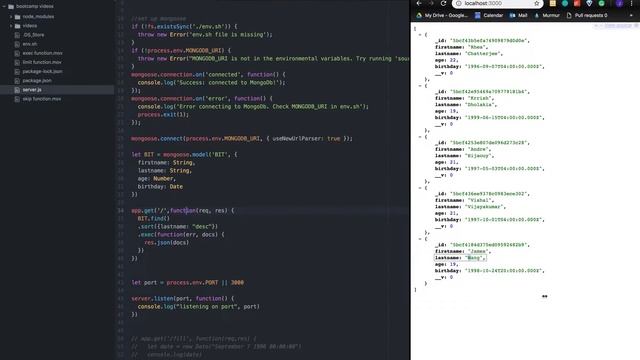This screenshot has width=640, height=360.
Task: Click the lastname "Chatterjee" value
Action: pyautogui.click(x=484, y=53)
